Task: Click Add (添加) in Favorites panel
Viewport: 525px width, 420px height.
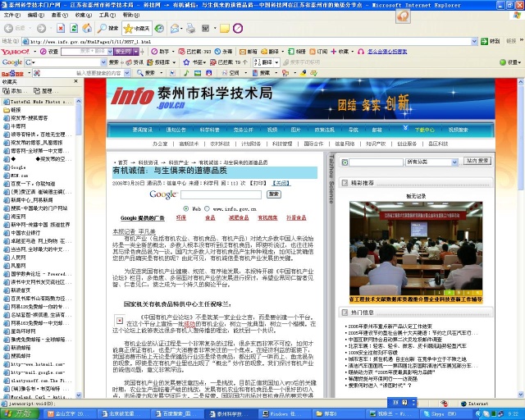Action: pyautogui.click(x=16, y=91)
